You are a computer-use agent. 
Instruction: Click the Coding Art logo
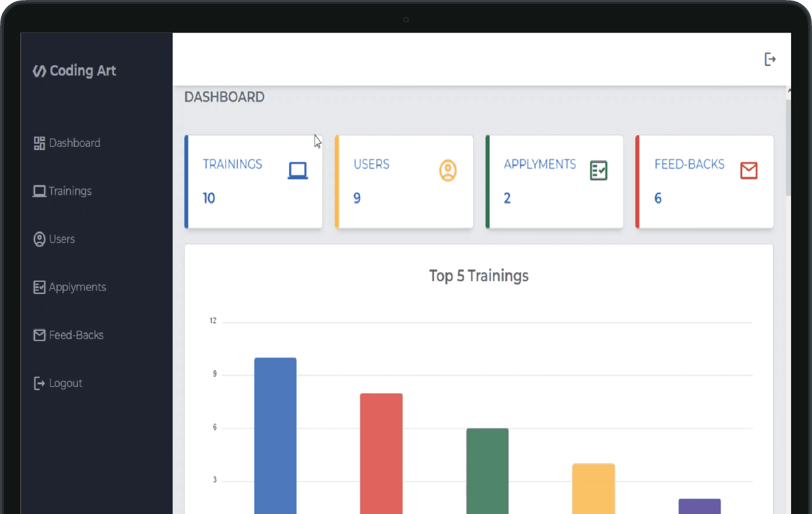pyautogui.click(x=74, y=71)
